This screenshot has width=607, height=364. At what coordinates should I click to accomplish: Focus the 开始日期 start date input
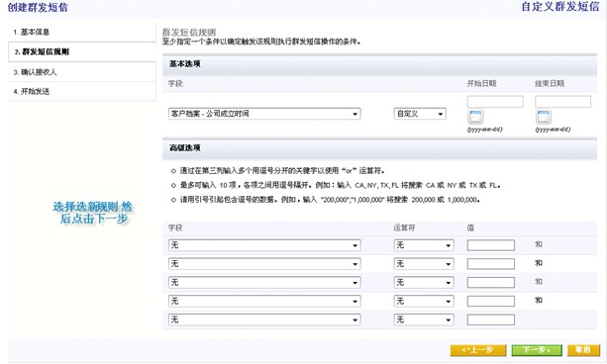[x=495, y=102]
